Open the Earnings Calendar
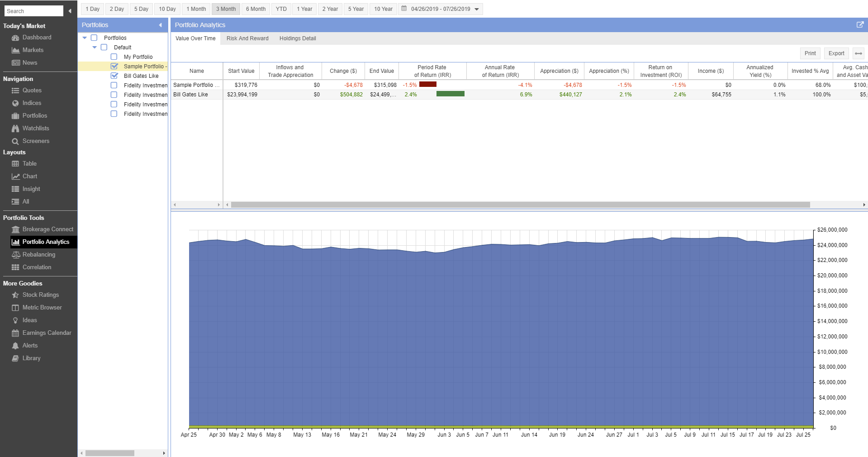This screenshot has width=868, height=457. (x=46, y=333)
